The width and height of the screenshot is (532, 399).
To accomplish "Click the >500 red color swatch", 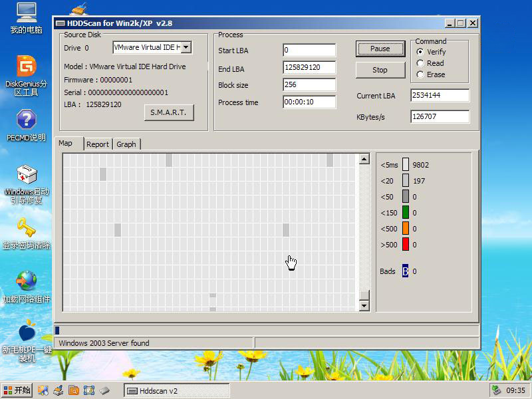I will [406, 244].
